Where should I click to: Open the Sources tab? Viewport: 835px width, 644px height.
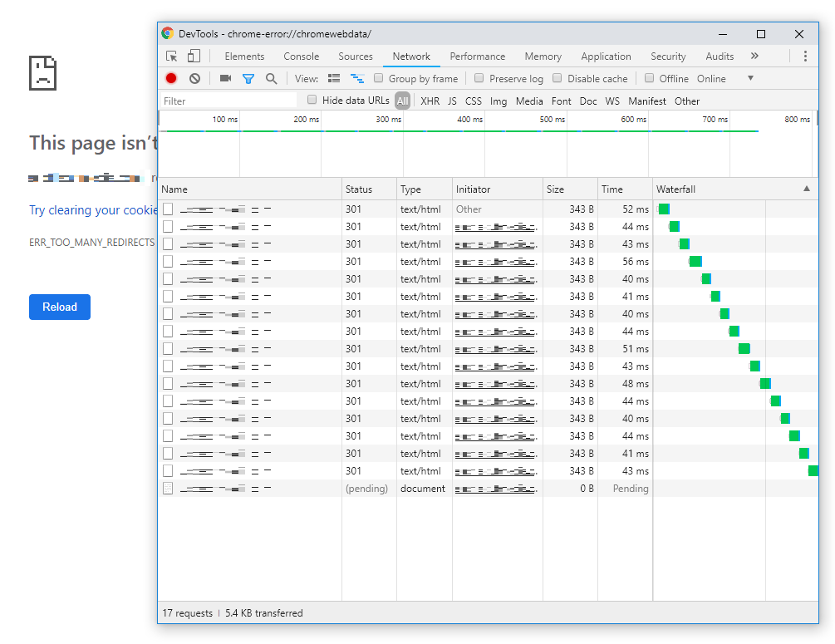[356, 57]
